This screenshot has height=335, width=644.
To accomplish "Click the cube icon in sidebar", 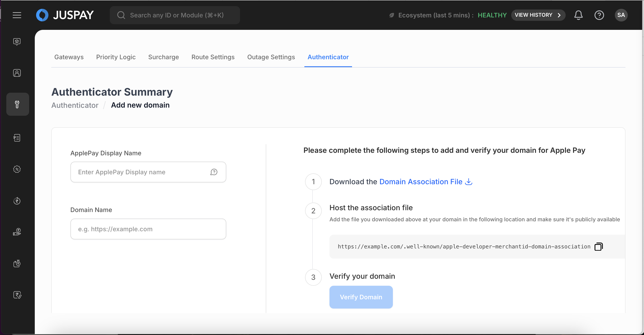I will pos(17,42).
